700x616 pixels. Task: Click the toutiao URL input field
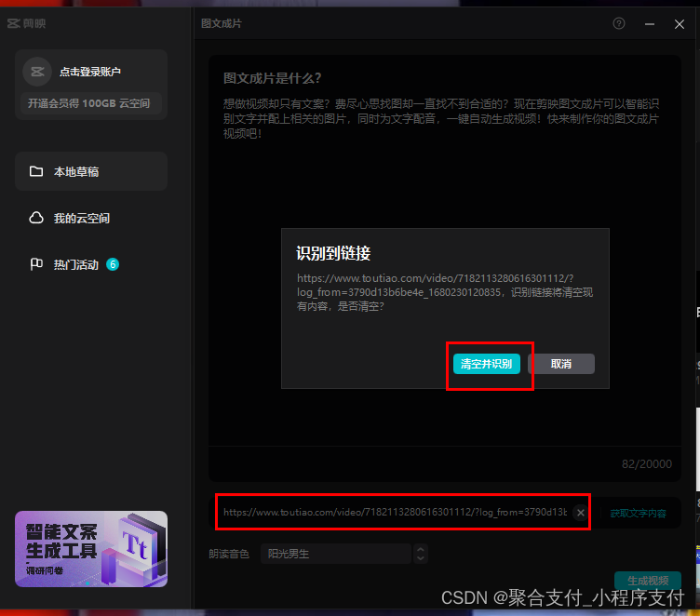(395, 513)
